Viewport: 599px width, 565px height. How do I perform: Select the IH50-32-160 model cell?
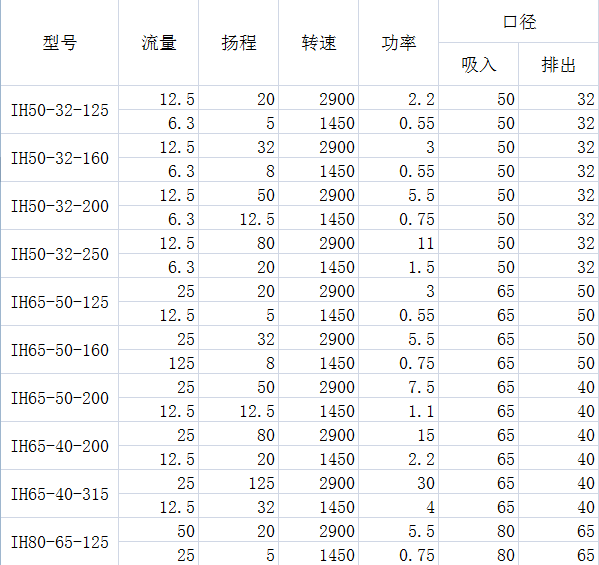60,158
